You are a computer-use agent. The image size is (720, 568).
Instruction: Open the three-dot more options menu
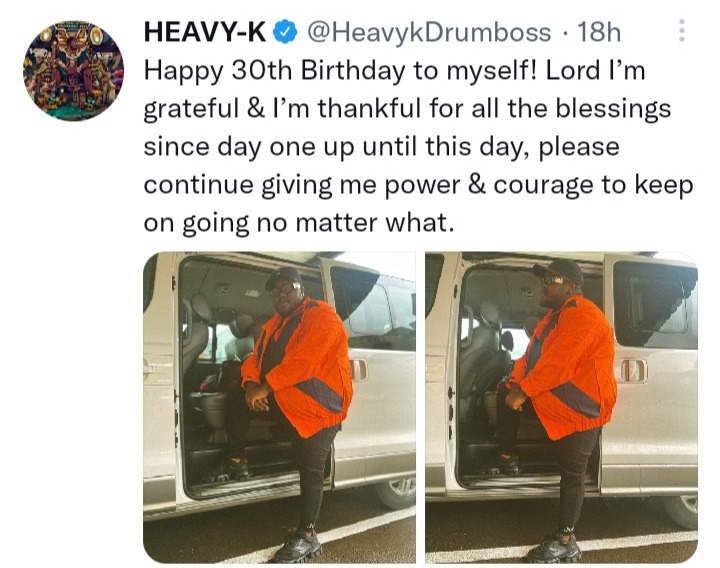click(682, 31)
